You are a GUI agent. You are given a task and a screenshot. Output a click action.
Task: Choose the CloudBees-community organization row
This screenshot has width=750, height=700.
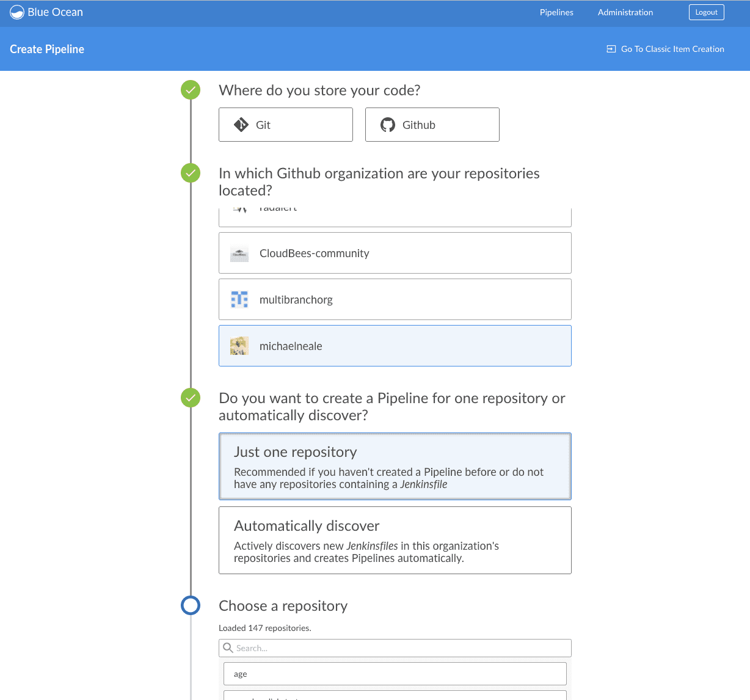395,253
